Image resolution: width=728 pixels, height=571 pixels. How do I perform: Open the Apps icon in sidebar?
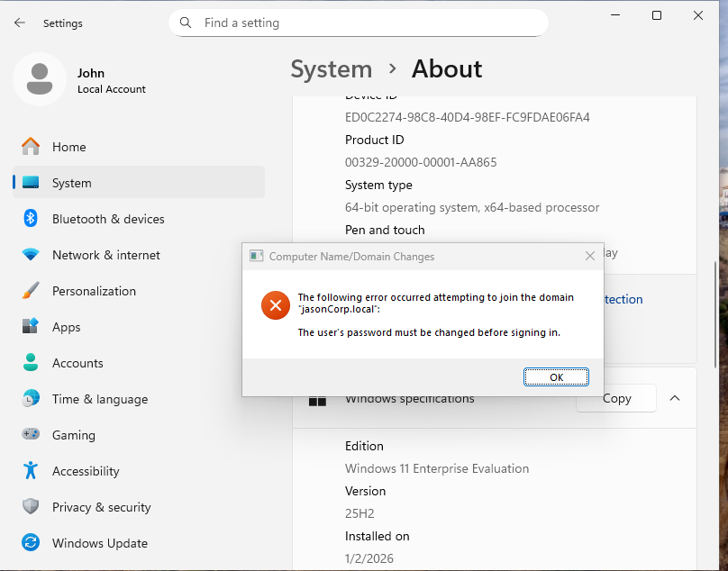coord(31,327)
